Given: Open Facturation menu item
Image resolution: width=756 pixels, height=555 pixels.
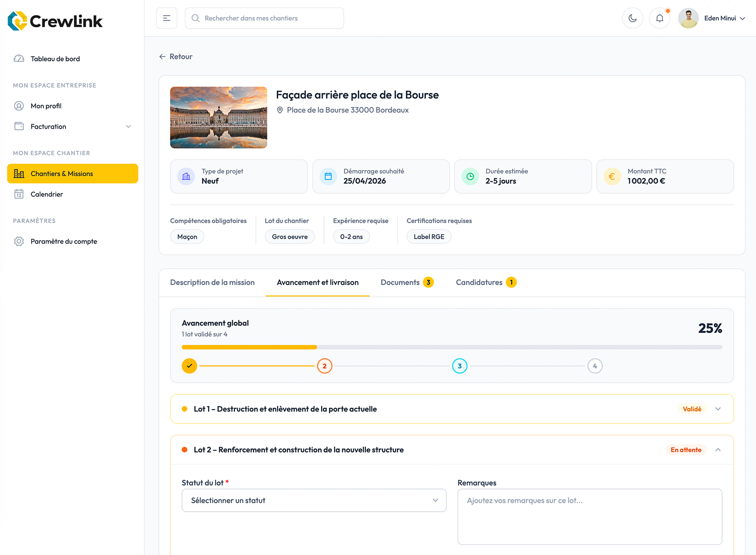Looking at the screenshot, I should [x=73, y=126].
